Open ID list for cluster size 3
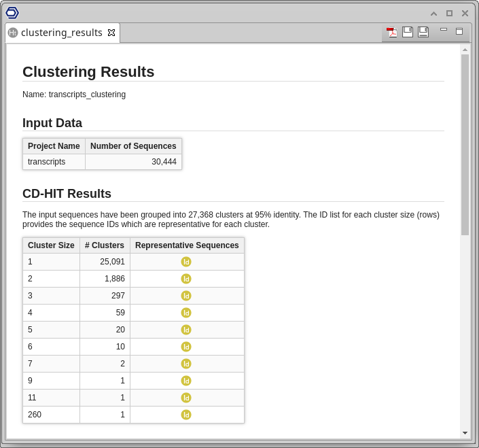Screen dimensions: 479x448 coord(186,296)
